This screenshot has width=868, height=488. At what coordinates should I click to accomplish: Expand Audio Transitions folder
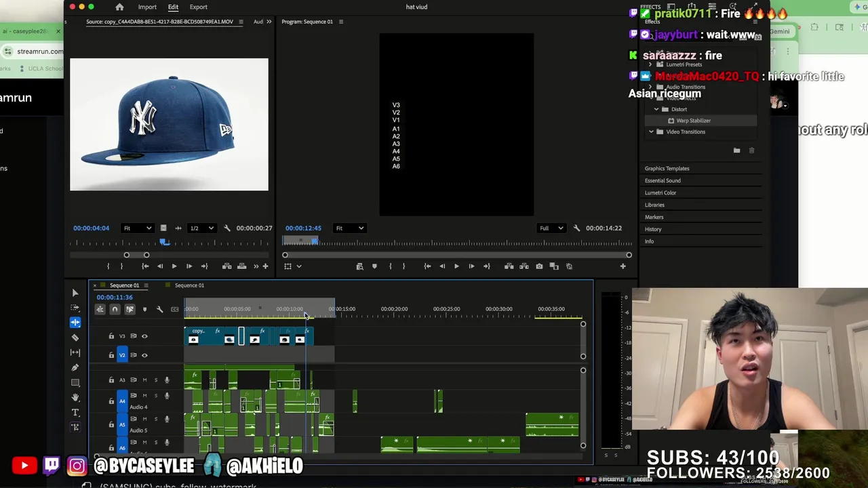pyautogui.click(x=650, y=87)
